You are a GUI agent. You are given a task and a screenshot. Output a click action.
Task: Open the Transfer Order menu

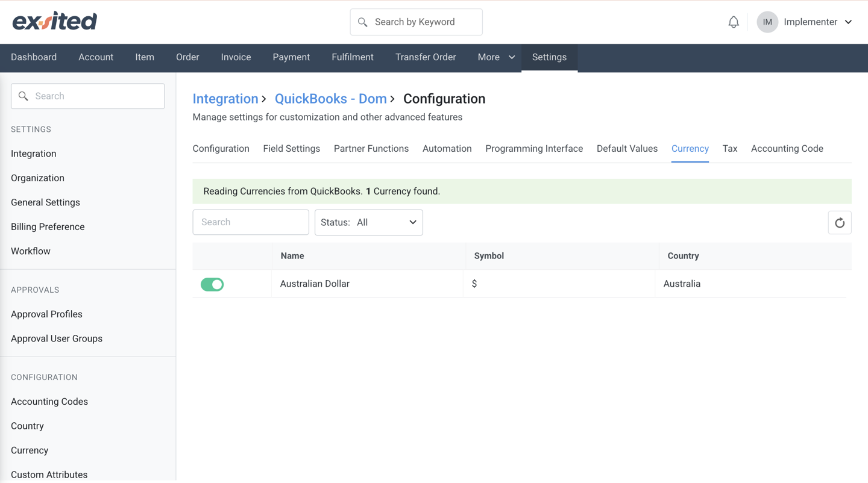426,57
